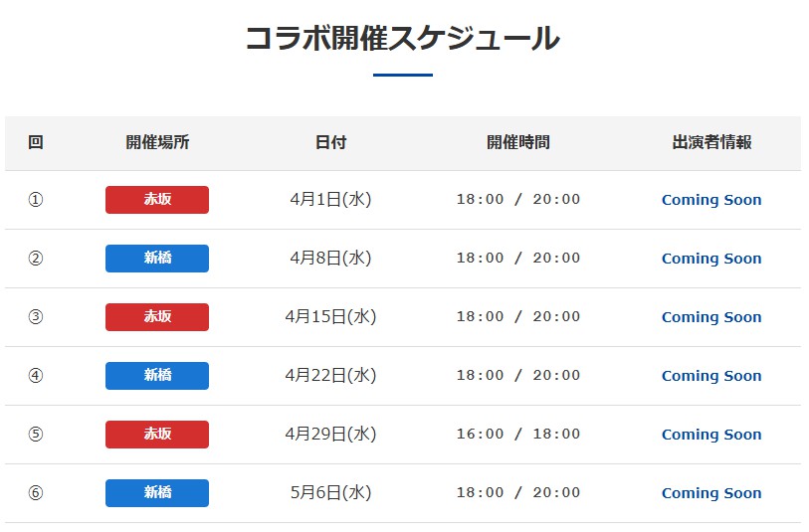The image size is (809, 532).
Task: Click the 日付 column header
Action: tap(330, 142)
